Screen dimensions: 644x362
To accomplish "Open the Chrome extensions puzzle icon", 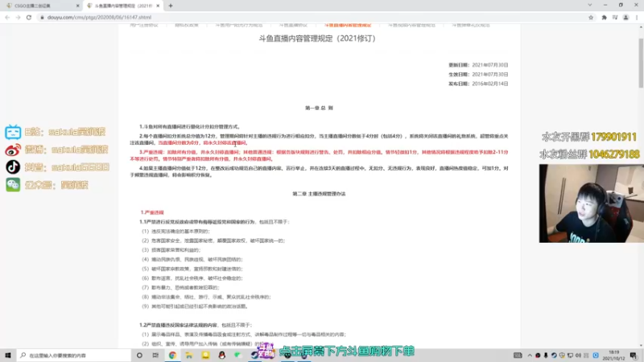I will coord(604,17).
